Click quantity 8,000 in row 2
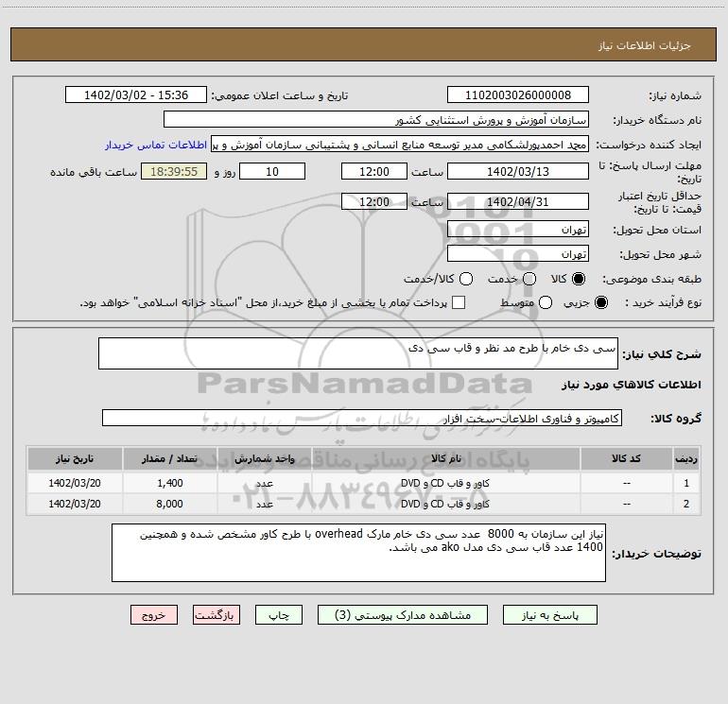Screen dimensions: 728x704 (x=170, y=504)
